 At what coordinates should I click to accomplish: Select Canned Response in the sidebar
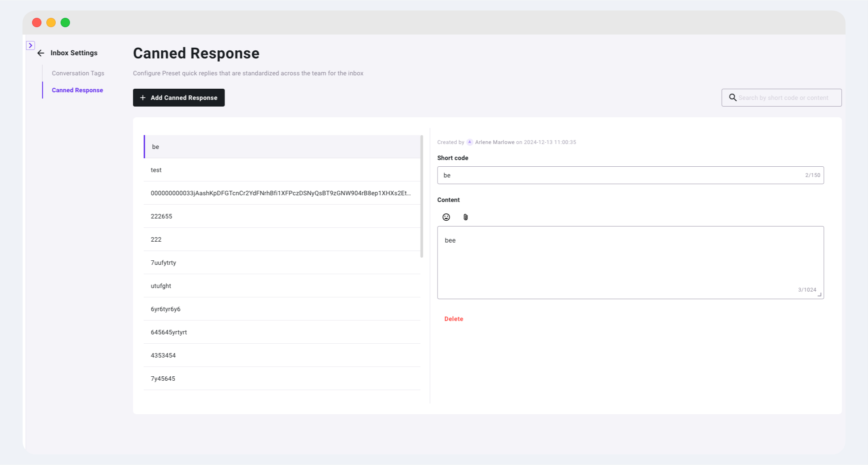77,90
